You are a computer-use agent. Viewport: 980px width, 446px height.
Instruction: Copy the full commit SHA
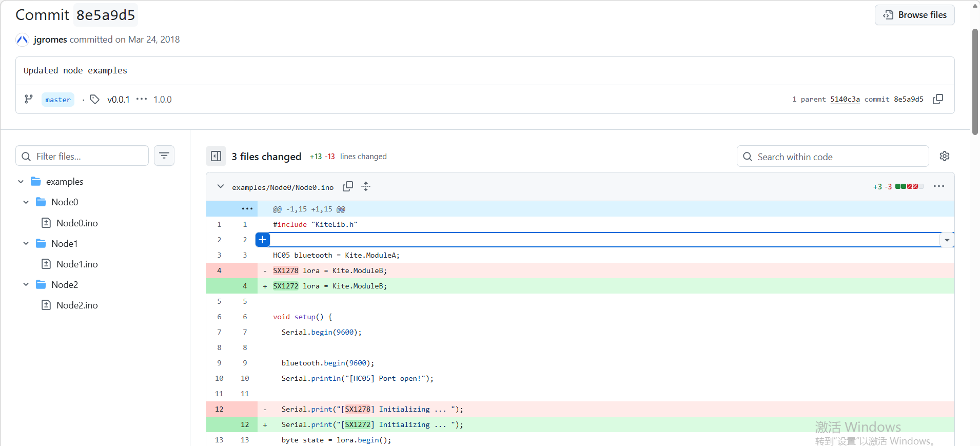938,99
